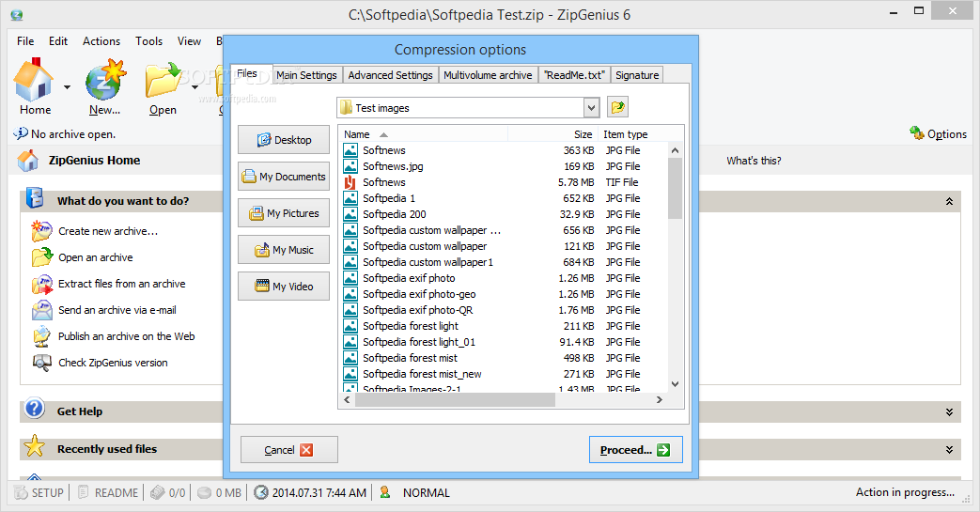Go to the My Video location
Screen dimensions: 980x512
[x=284, y=287]
